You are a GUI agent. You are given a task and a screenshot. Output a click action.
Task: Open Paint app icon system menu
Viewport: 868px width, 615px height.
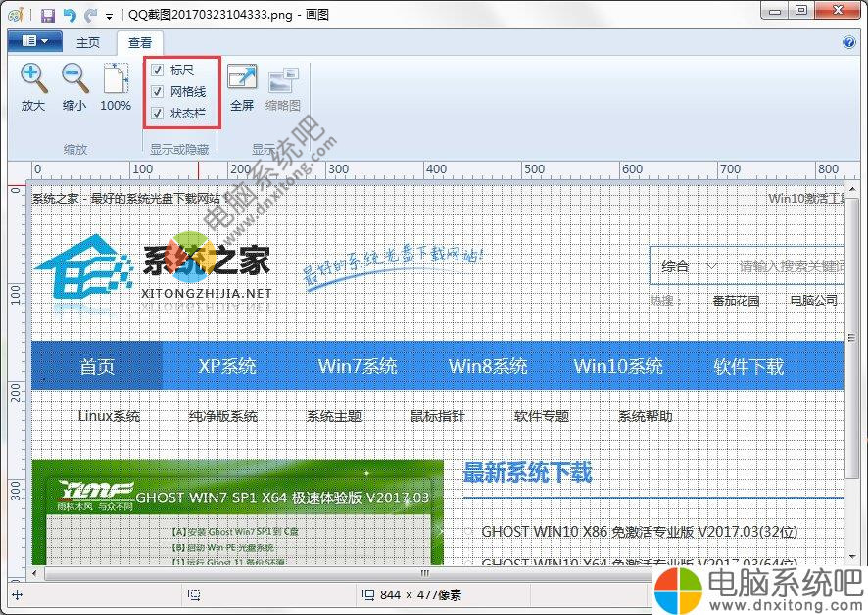click(x=16, y=15)
